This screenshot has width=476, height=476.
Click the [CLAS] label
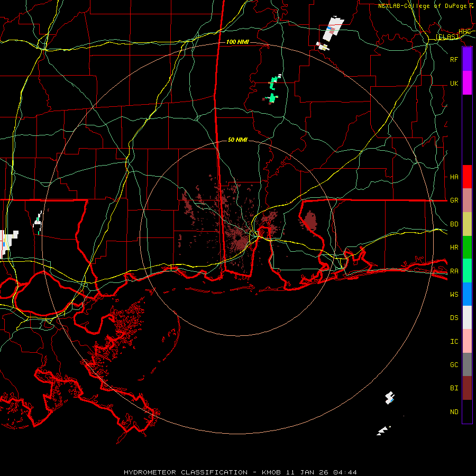coord(447,36)
